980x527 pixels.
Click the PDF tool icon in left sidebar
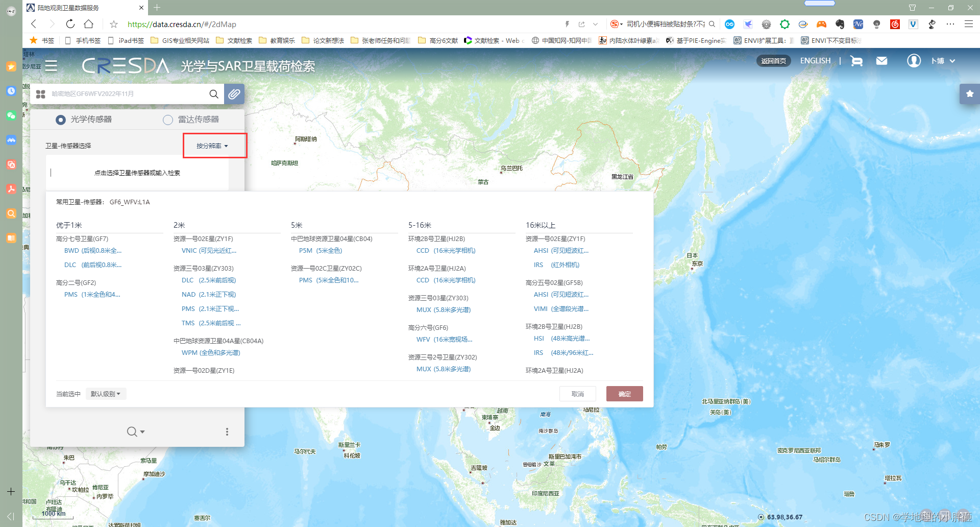click(11, 189)
